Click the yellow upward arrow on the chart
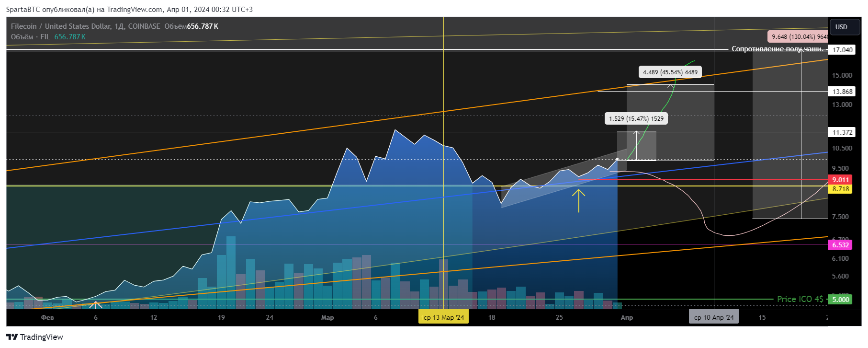 [578, 200]
